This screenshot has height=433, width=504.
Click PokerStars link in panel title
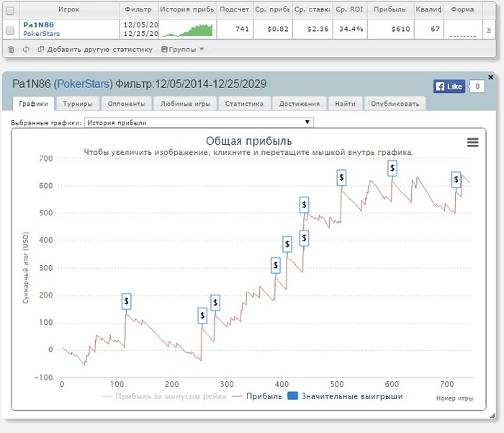coord(84,84)
